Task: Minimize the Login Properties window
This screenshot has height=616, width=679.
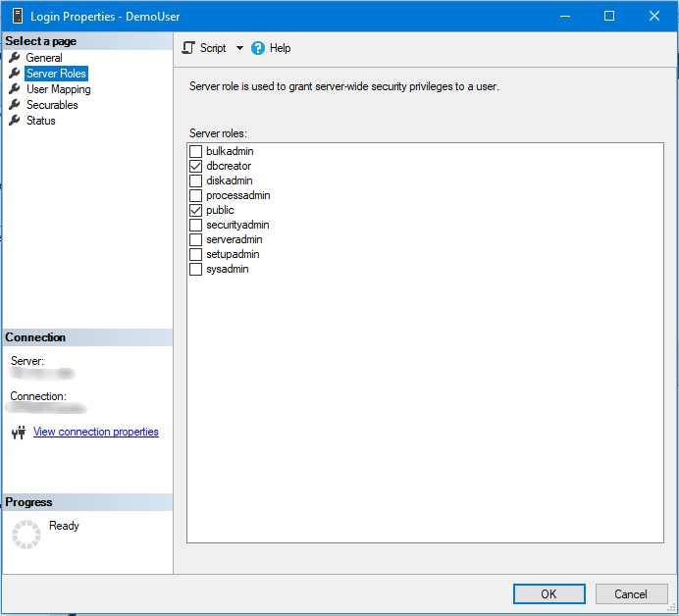Action: click(564, 16)
